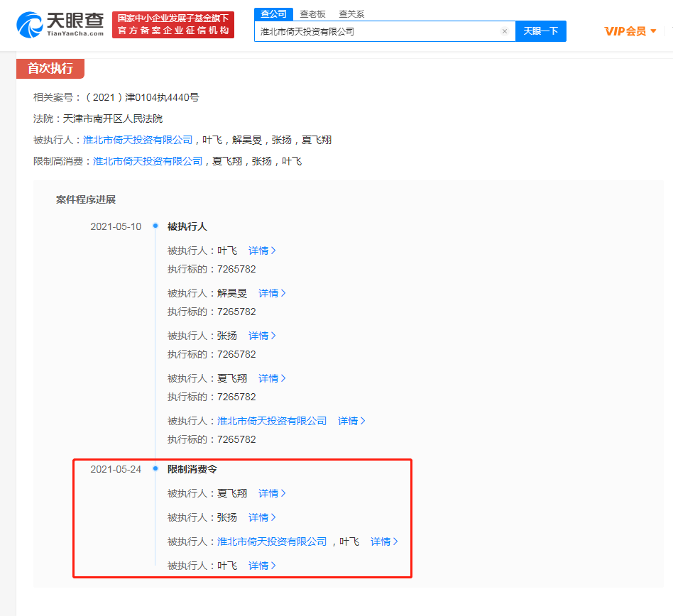The image size is (673, 616).
Task: Open 详情 for 张扬 under 限制消费令
Action: (x=261, y=517)
